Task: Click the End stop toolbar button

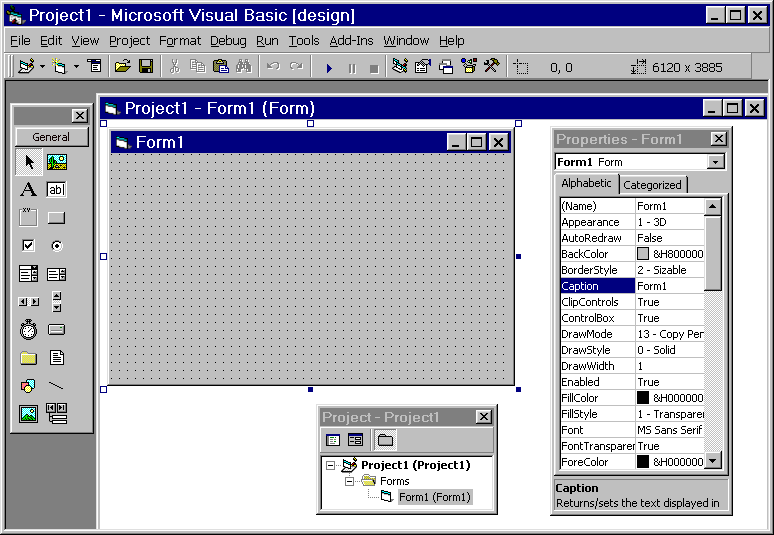Action: tap(374, 69)
